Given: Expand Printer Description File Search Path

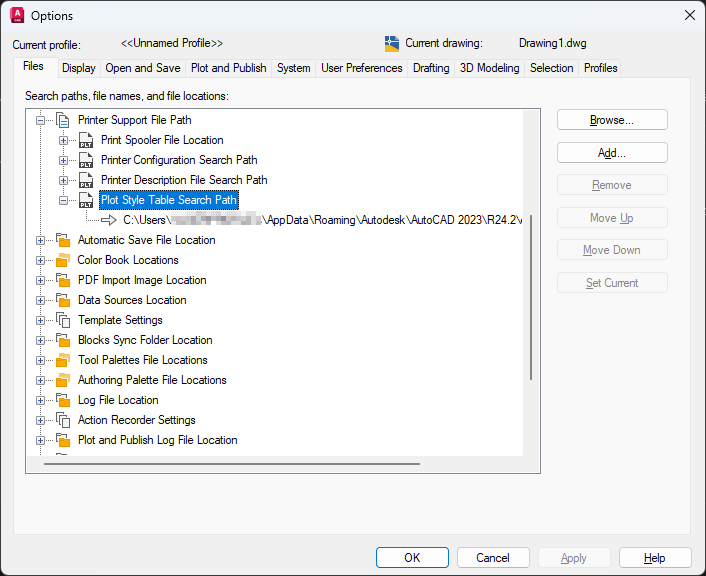Looking at the screenshot, I should pos(63,181).
